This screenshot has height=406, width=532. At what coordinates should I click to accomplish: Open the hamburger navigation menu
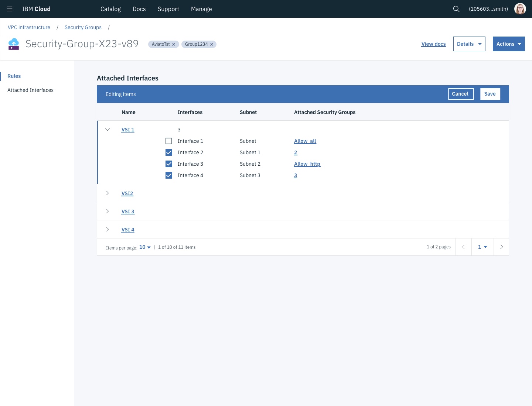[9, 9]
